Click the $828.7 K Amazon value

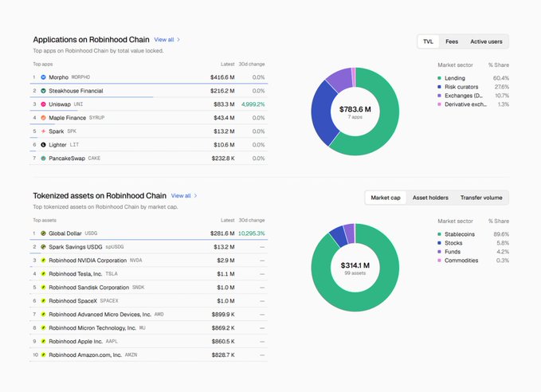tap(223, 355)
